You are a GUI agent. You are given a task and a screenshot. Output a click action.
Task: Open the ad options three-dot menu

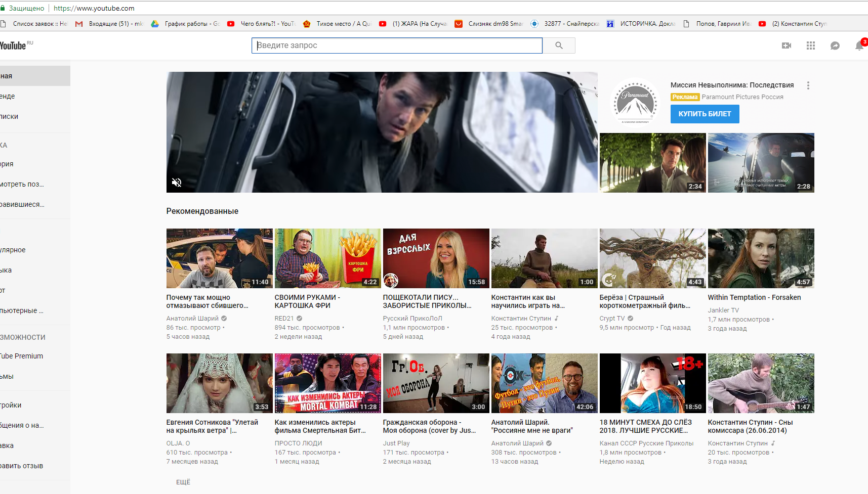pos(808,85)
